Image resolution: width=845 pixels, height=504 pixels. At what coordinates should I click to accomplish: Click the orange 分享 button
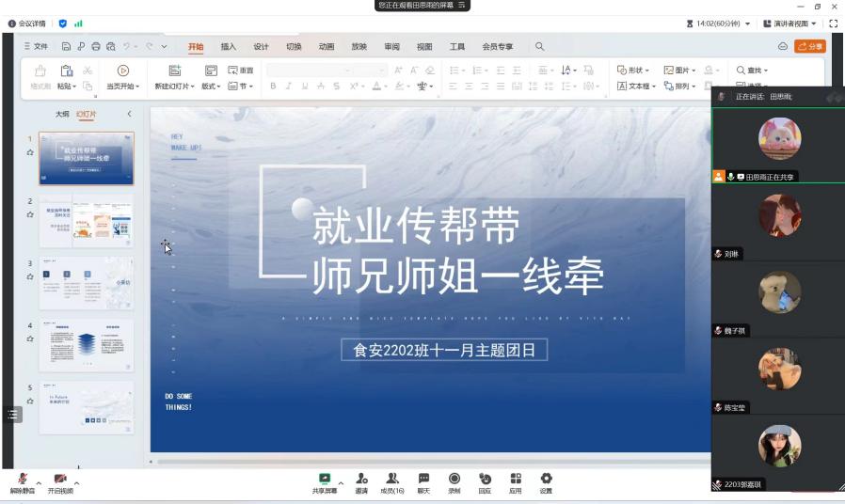click(x=809, y=46)
